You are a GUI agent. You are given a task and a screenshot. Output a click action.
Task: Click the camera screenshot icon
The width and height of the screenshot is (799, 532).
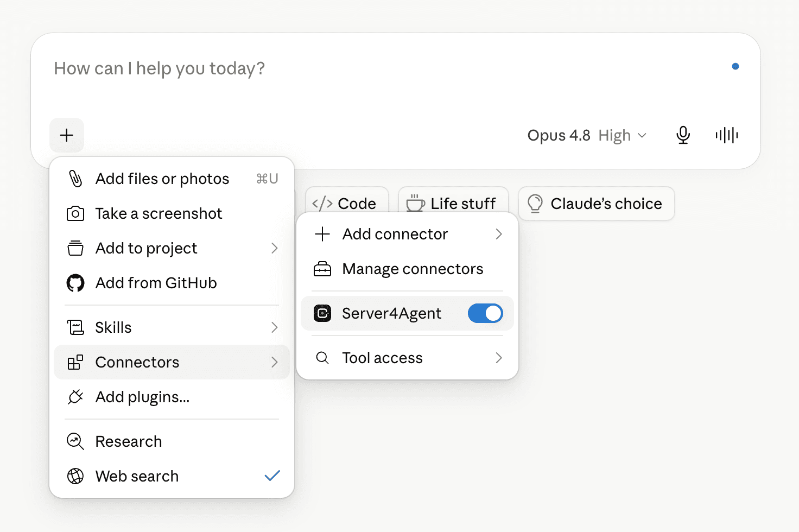point(75,213)
